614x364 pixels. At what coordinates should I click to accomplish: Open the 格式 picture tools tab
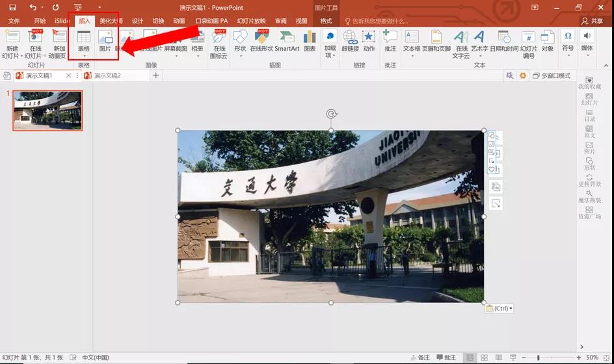[326, 21]
